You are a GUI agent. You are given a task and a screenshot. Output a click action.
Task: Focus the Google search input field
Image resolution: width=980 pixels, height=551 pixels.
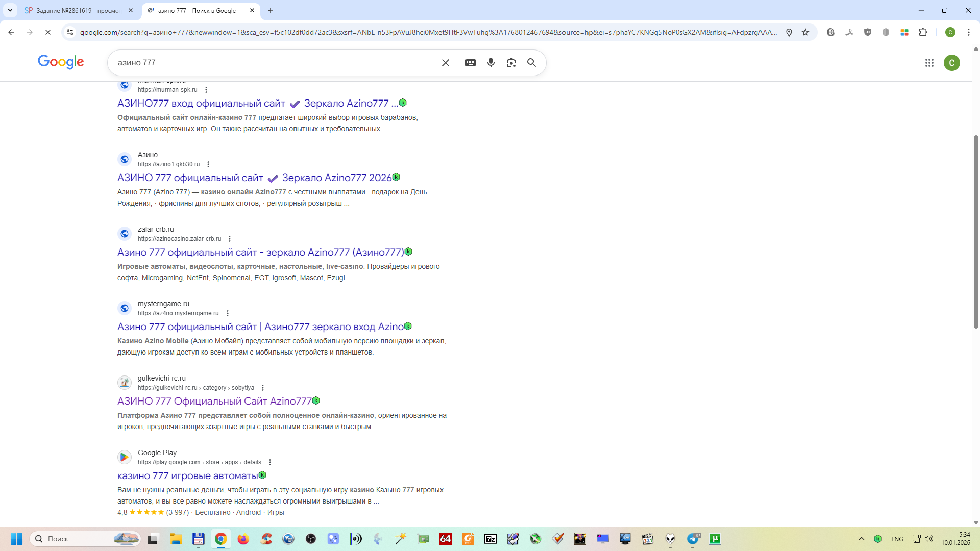click(276, 63)
